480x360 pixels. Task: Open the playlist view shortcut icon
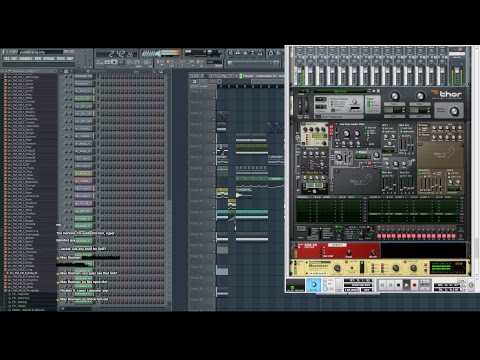point(230,53)
